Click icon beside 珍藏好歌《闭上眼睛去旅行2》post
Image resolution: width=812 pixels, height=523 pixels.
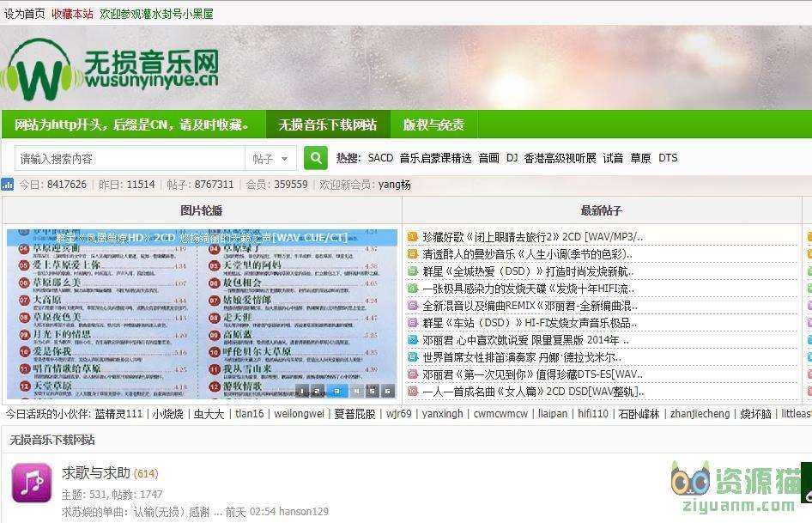pos(412,237)
